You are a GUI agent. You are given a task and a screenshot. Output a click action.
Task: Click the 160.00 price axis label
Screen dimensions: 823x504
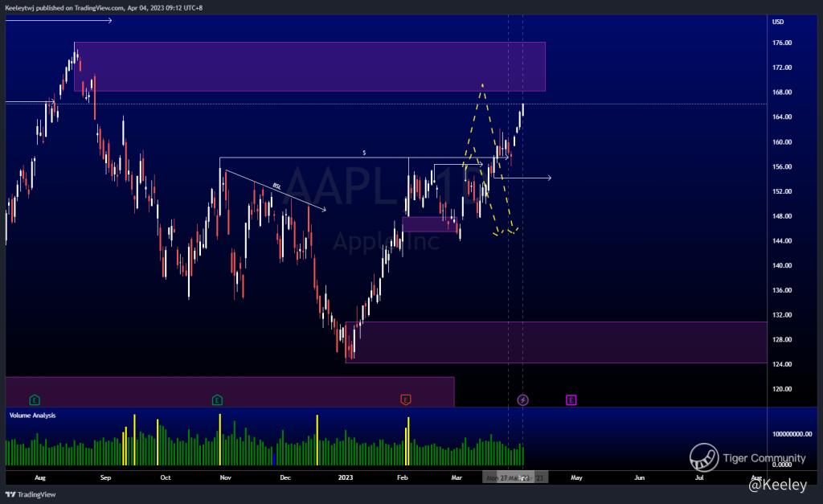tap(782, 141)
